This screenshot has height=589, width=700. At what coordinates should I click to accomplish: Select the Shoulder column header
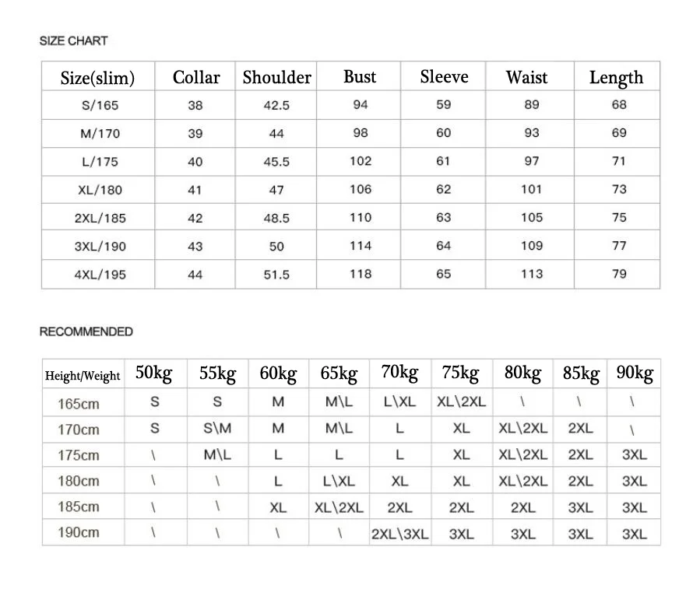[x=276, y=77]
